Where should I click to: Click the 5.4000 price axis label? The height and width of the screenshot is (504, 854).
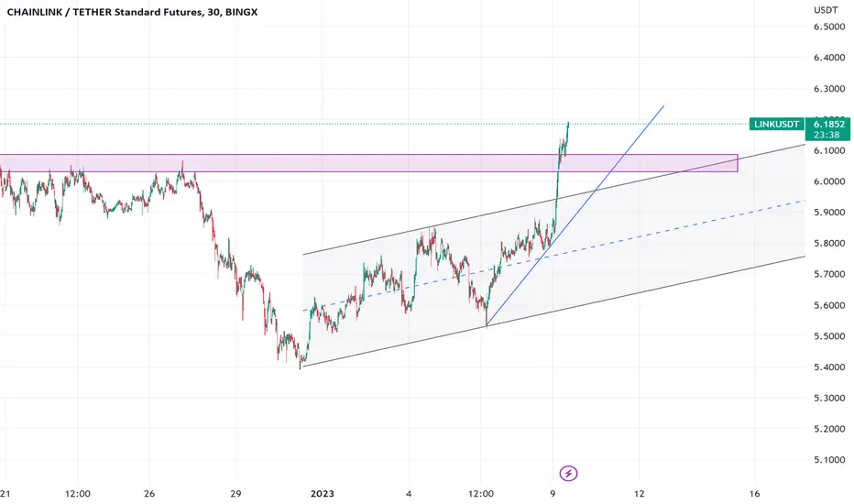pyautogui.click(x=829, y=367)
